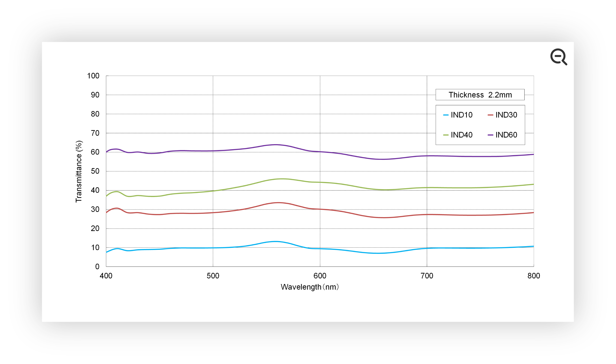Click the IND60 legend label
616x364 pixels.
point(506,135)
